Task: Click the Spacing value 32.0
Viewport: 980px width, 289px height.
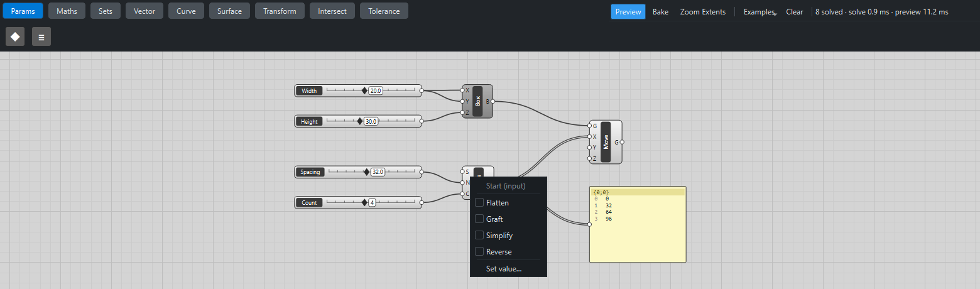Action: point(378,172)
